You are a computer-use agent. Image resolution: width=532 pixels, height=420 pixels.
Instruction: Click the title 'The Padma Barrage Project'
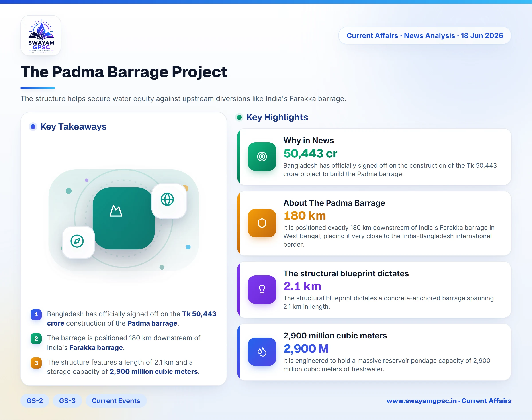[x=124, y=72]
